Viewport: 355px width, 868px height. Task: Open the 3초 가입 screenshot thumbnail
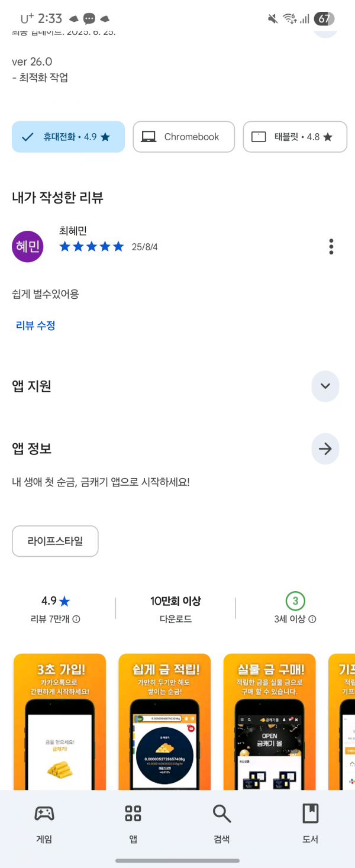tap(60, 722)
